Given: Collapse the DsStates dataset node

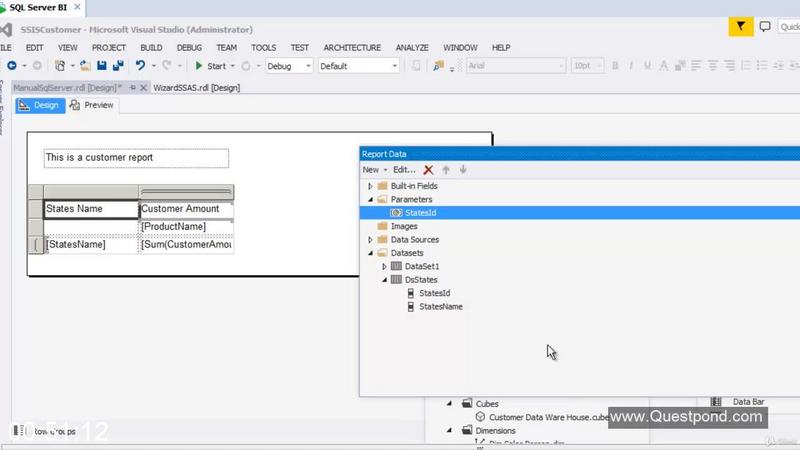Looking at the screenshot, I should (384, 280).
